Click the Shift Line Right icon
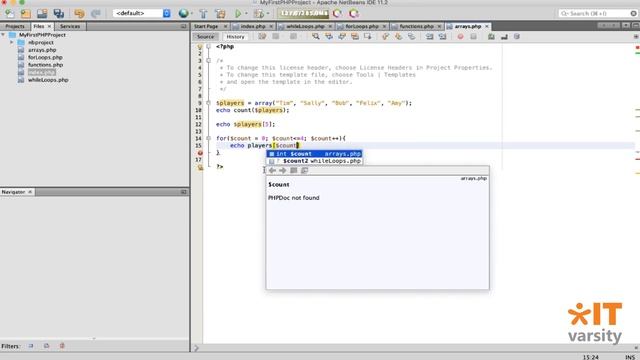 point(442,37)
